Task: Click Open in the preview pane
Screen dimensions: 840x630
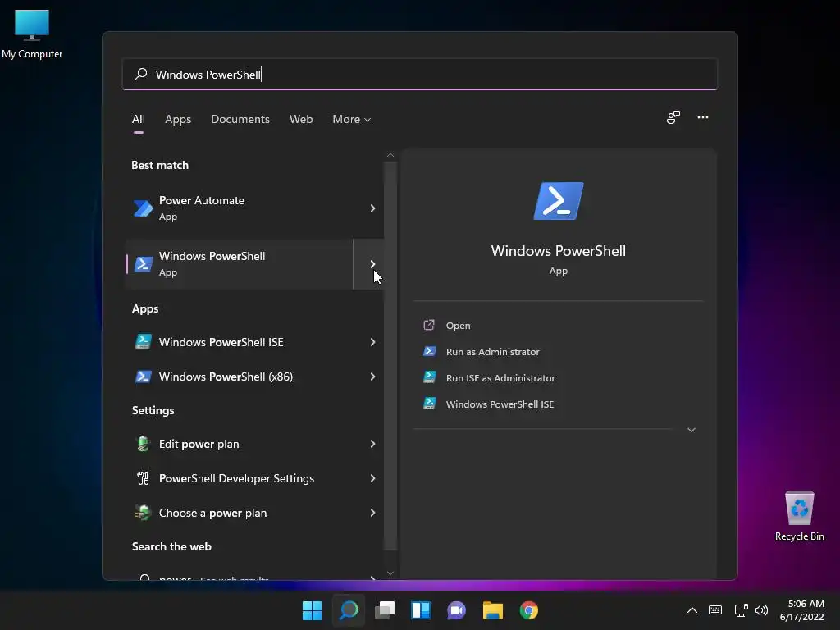Action: pos(458,325)
